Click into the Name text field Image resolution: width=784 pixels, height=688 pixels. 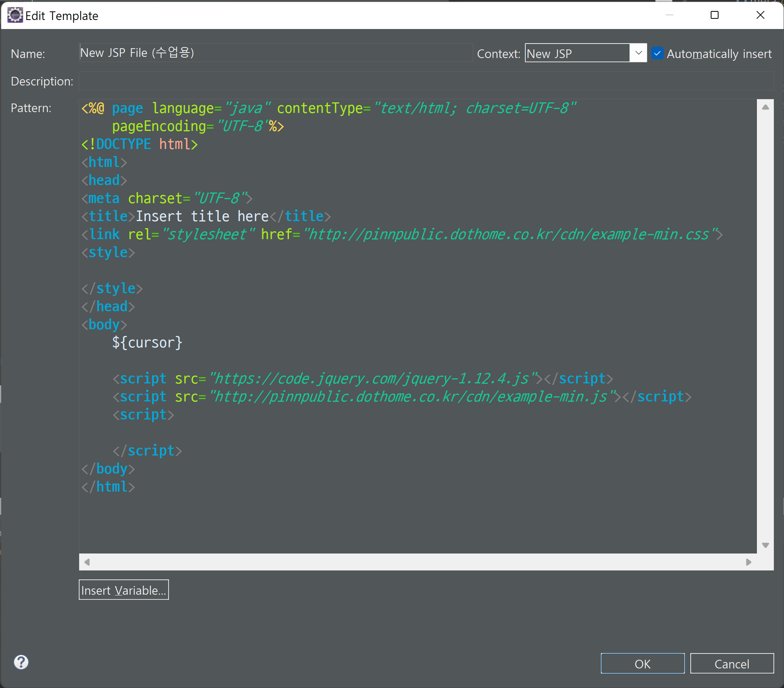(276, 53)
